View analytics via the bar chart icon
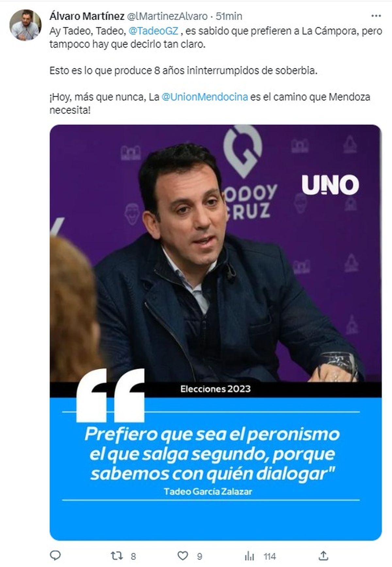Screen dimensions: 392x567 click(x=250, y=556)
